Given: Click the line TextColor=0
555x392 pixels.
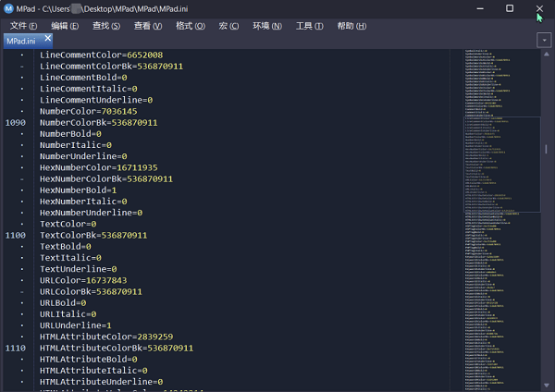Looking at the screenshot, I should click(68, 224).
